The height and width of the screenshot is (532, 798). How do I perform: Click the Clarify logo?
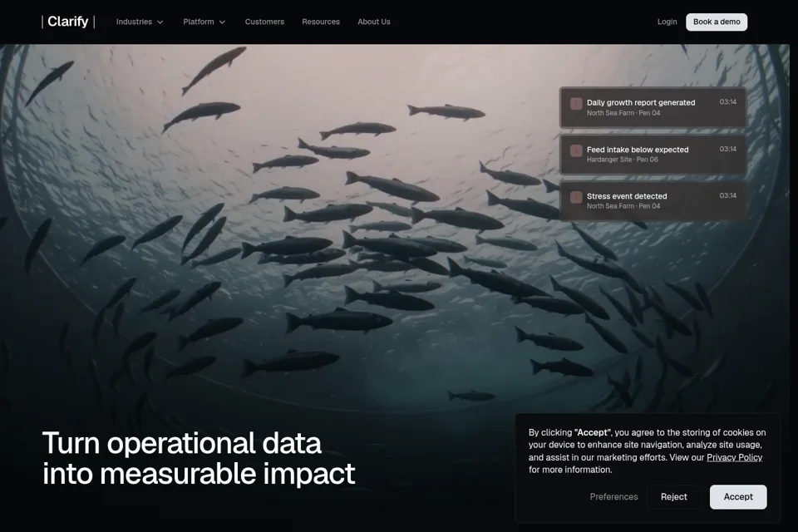pyautogui.click(x=68, y=22)
